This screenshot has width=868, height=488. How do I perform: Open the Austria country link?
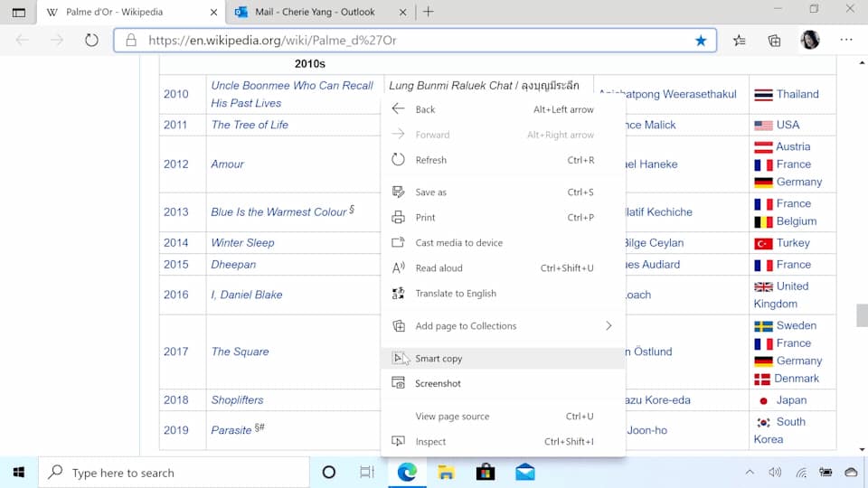point(793,146)
